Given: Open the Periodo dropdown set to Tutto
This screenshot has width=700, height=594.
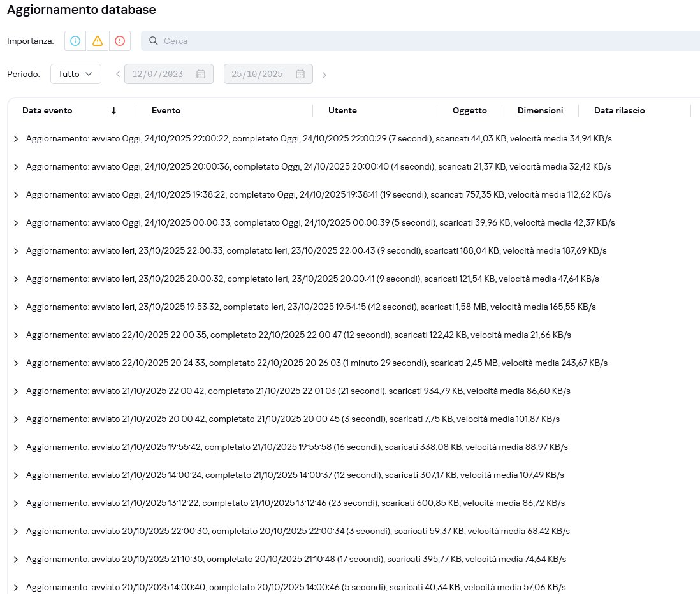Looking at the screenshot, I should pos(75,74).
